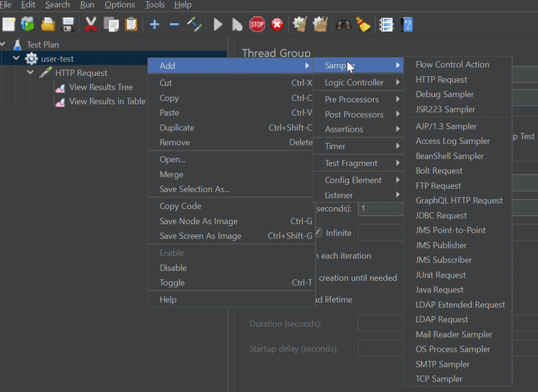Click the Duration (seconds) input field

pyautogui.click(x=381, y=323)
